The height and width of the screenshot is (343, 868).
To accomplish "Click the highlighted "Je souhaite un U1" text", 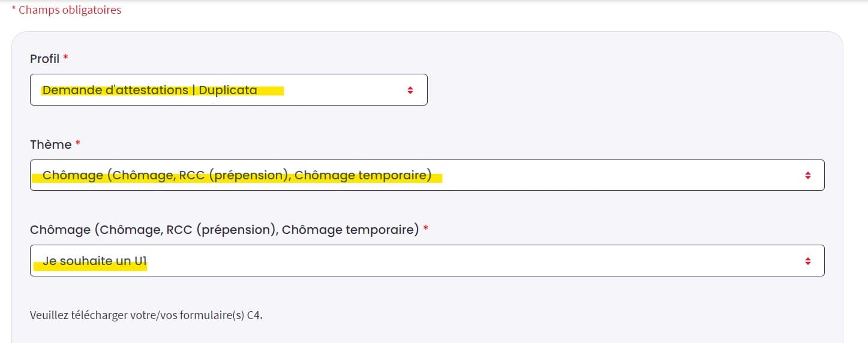I will [95, 261].
